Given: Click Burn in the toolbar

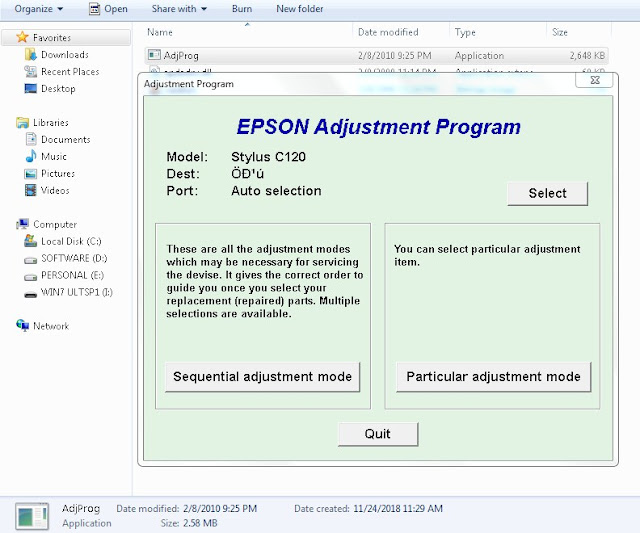Looking at the screenshot, I should [242, 9].
